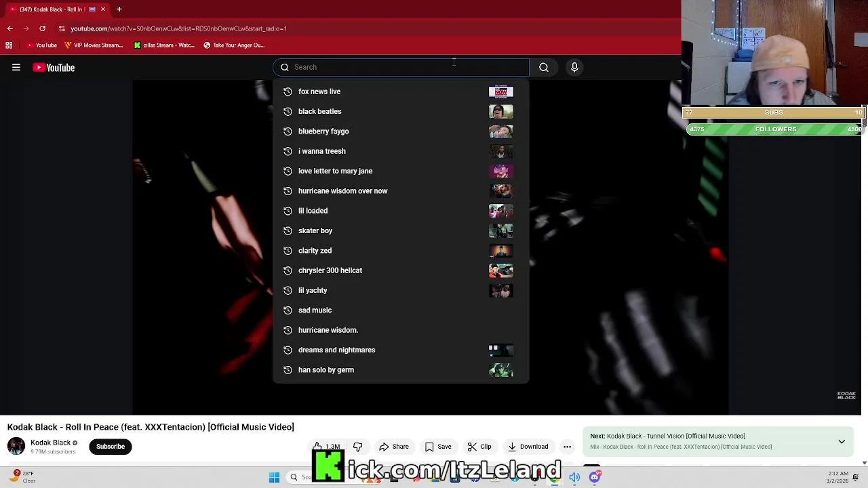Choose 'chrysler 300 hellcat' from search history
Screen dimensions: 868x488
tap(400, 270)
